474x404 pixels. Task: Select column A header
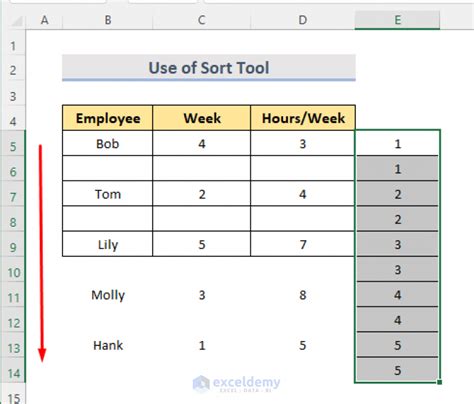(x=44, y=20)
